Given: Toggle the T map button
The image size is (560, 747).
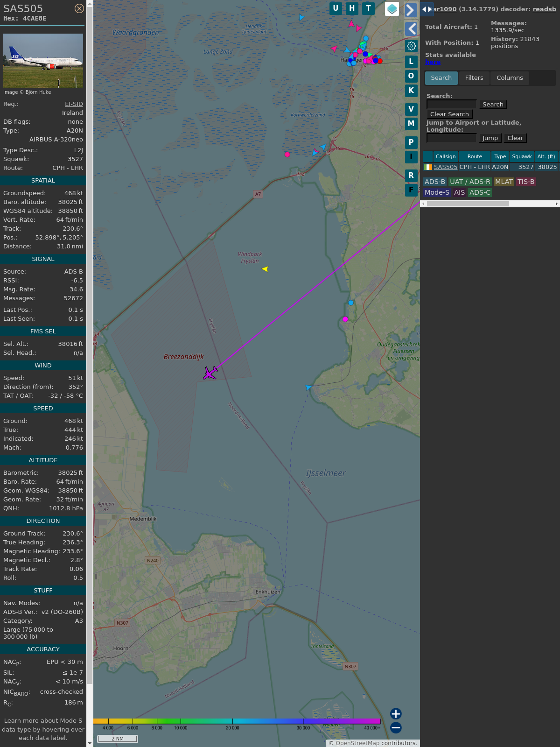Looking at the screenshot, I should pyautogui.click(x=368, y=8).
